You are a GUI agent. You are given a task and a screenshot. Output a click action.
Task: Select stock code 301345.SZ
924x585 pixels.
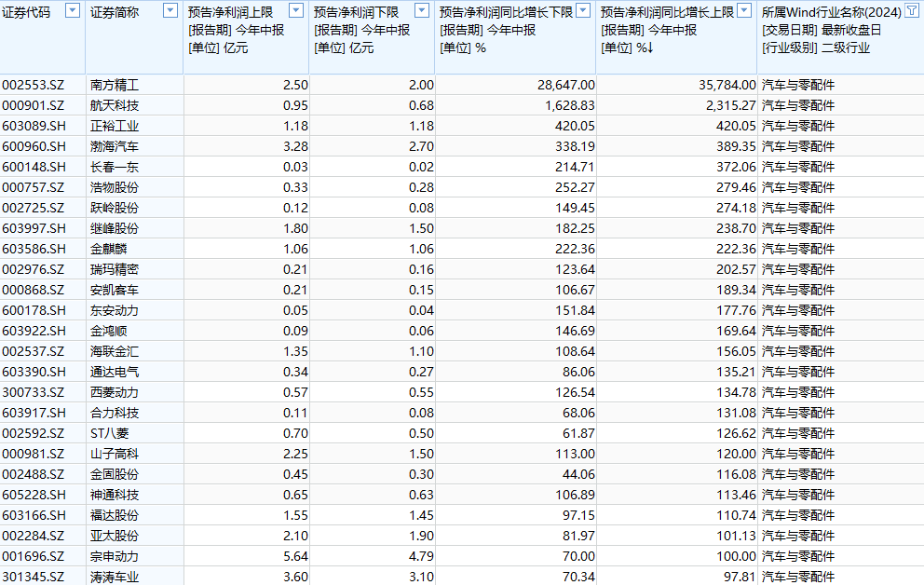pos(34,577)
